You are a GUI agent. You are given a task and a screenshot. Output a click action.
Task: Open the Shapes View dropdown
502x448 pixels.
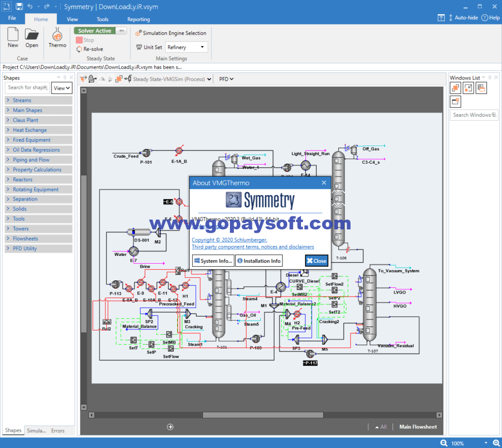tap(62, 88)
